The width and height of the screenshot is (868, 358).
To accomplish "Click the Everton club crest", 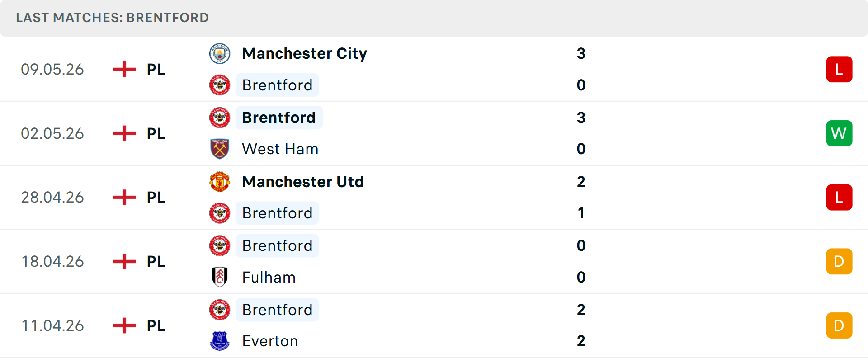I will [x=220, y=341].
